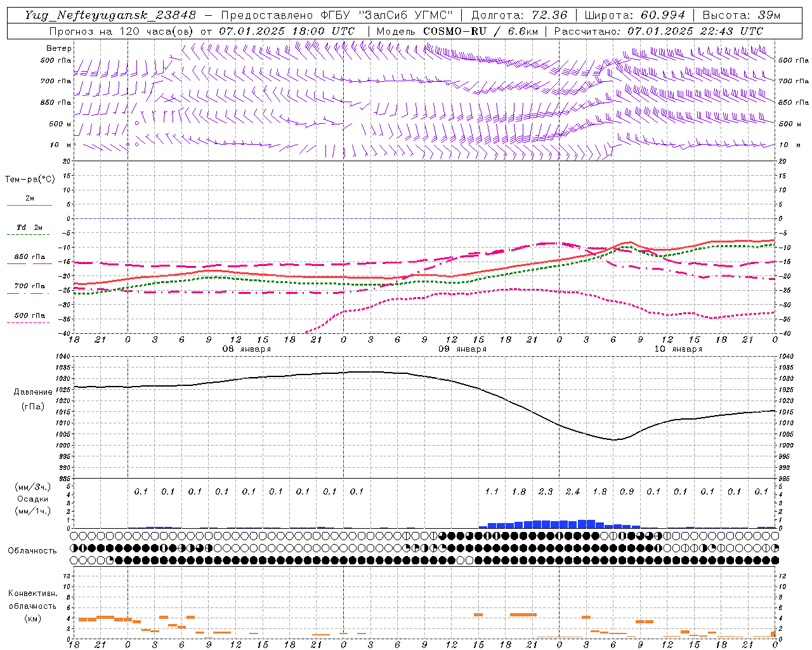Click the '500 гПа' temperature legend entry
The height and width of the screenshot is (650, 812).
[x=30, y=315]
